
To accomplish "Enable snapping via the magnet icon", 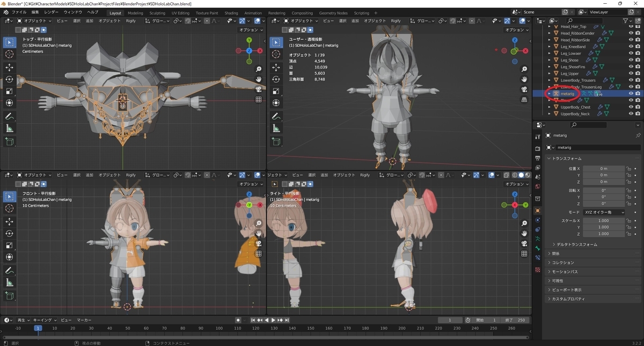I will point(188,20).
